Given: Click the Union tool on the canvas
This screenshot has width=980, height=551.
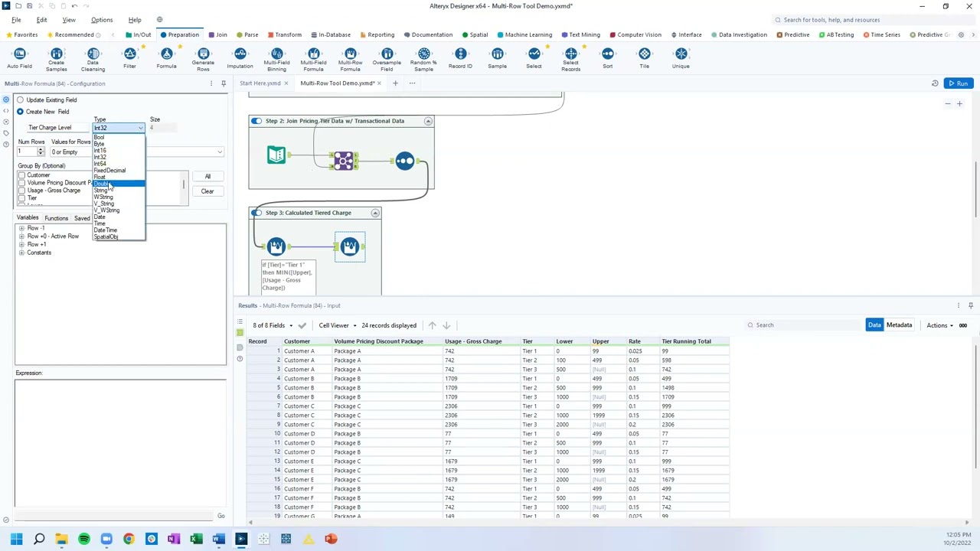Looking at the screenshot, I should tap(405, 161).
